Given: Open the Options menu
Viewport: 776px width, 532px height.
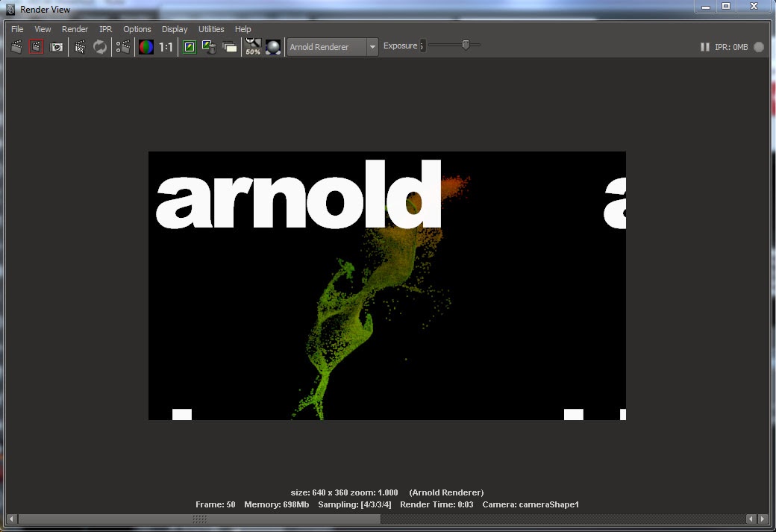Looking at the screenshot, I should 137,29.
